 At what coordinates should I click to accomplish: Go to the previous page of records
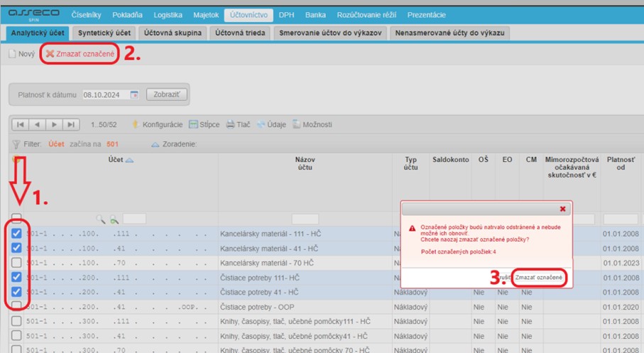coord(38,124)
